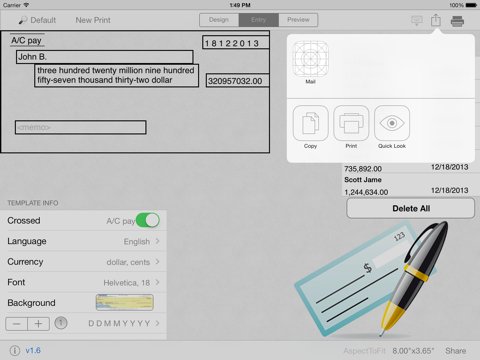Tap the v1.6 version link
Screen dimensions: 480x360
(x=33, y=351)
